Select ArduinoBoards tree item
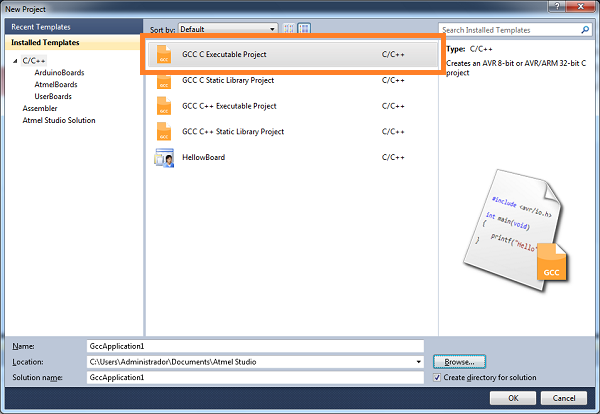Image resolution: width=600 pixels, height=414 pixels. click(59, 73)
